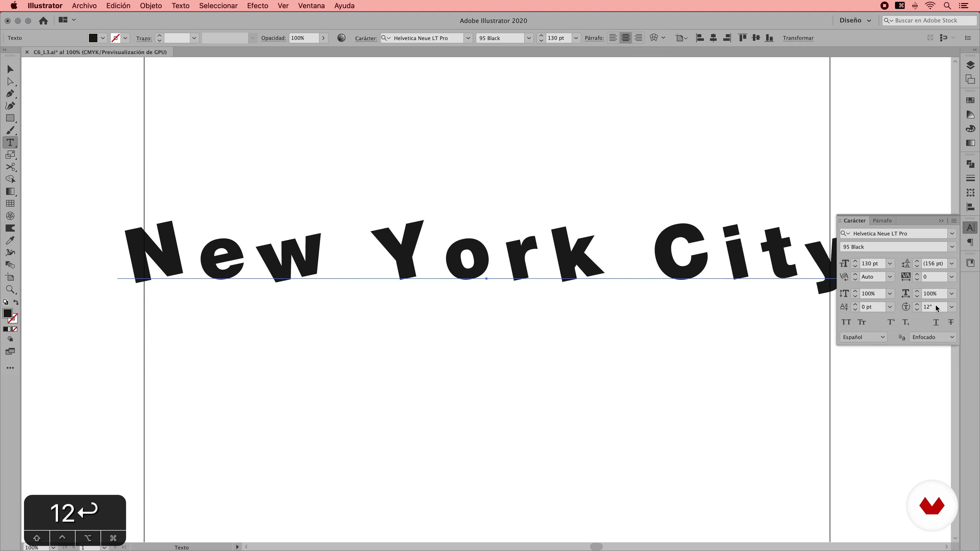Image resolution: width=980 pixels, height=551 pixels.
Task: Select the Selection tool arrow
Action: 10,69
